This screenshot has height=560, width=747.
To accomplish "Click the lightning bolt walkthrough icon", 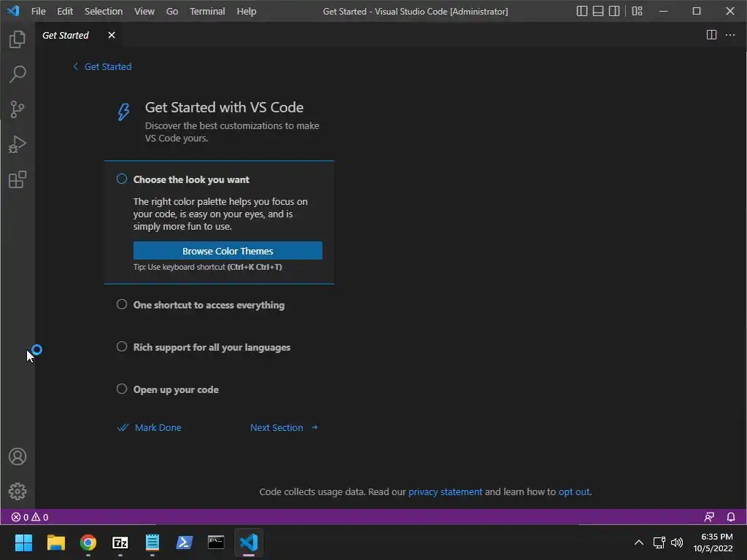I will click(x=123, y=112).
